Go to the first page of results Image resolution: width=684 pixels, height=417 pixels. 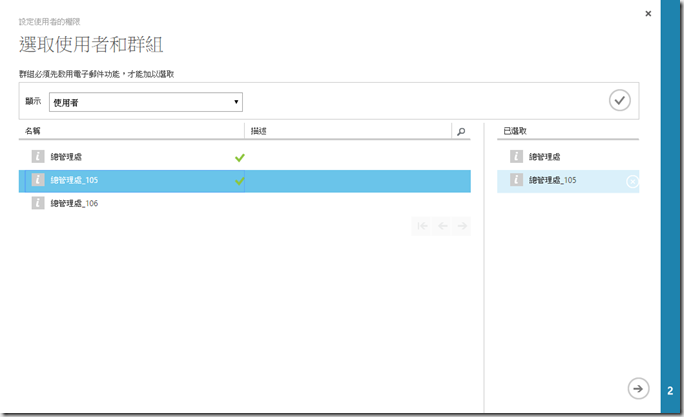pyautogui.click(x=423, y=226)
